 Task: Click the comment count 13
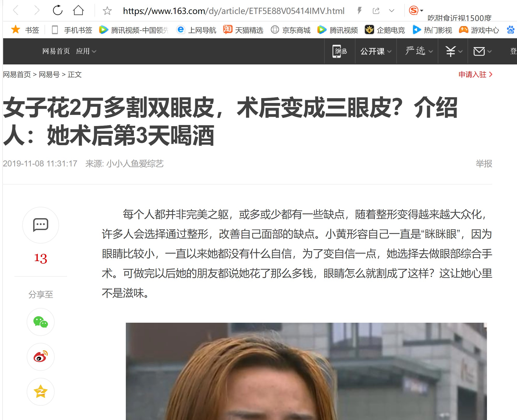click(x=41, y=259)
